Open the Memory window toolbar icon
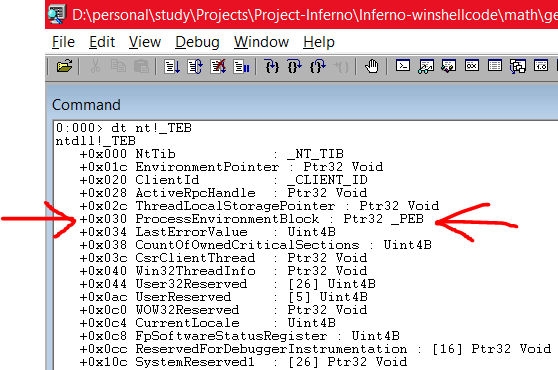This screenshot has height=370, width=558. (x=495, y=66)
